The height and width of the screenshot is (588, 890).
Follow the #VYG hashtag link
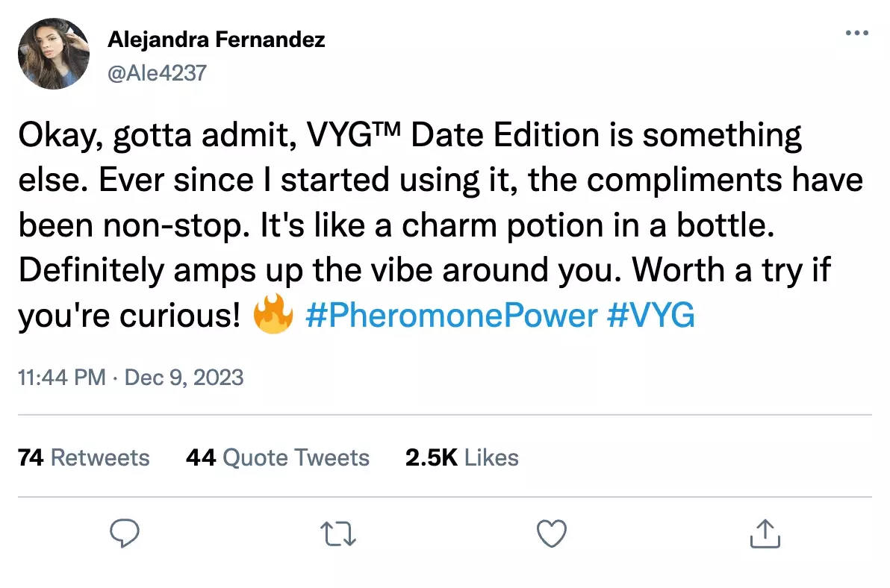pyautogui.click(x=650, y=315)
